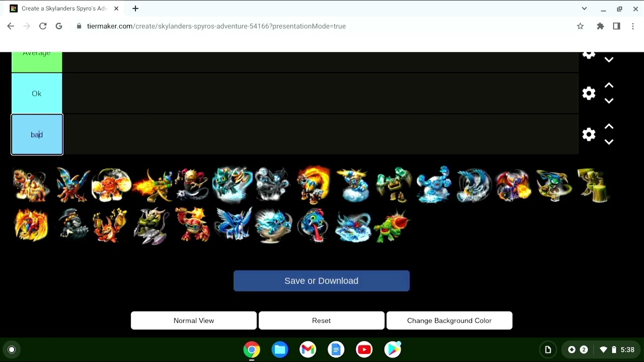Open Google Docs from the shelf
The height and width of the screenshot is (362, 644).
tap(336, 349)
